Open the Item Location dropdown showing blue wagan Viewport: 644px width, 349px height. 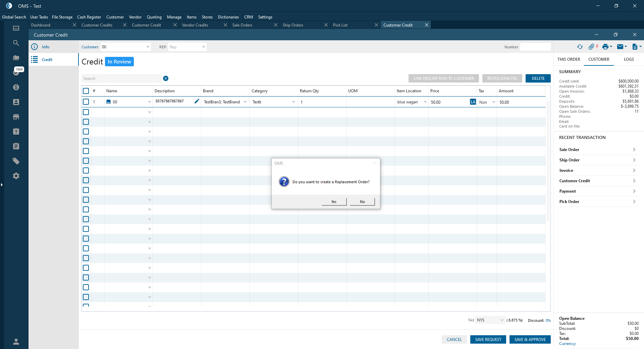pyautogui.click(x=425, y=102)
